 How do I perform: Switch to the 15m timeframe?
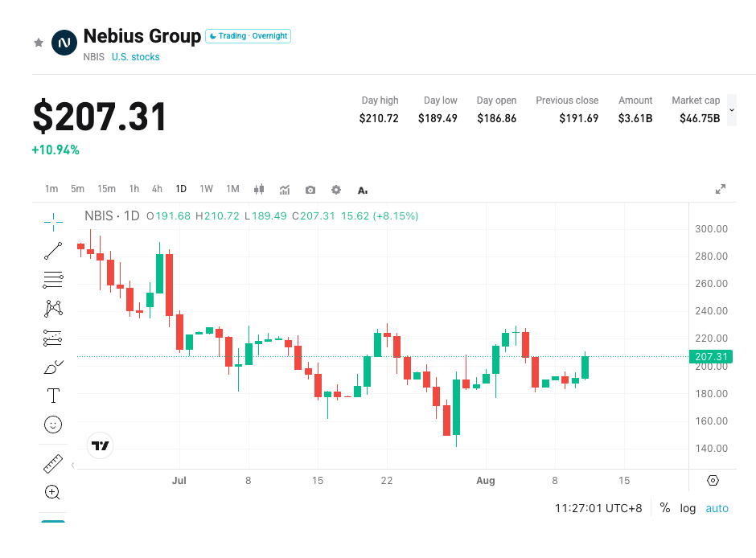(x=106, y=189)
